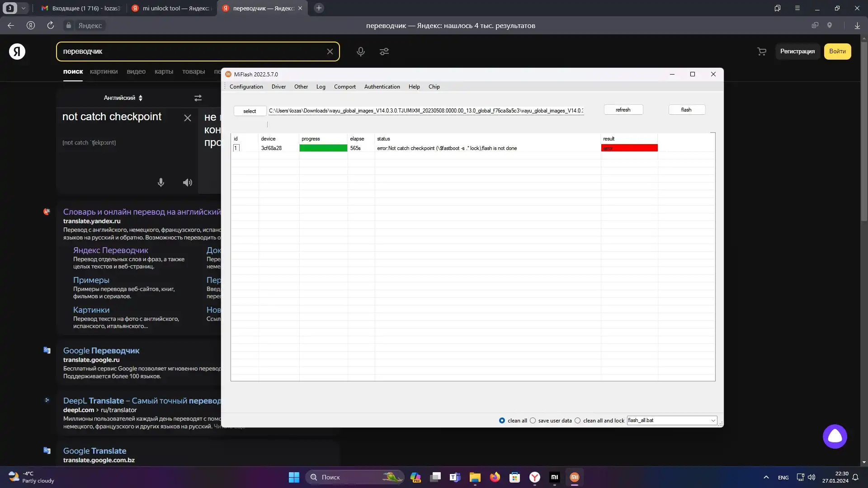The image size is (868, 488).
Task: Open the Google Переводчик result
Action: [101, 351]
